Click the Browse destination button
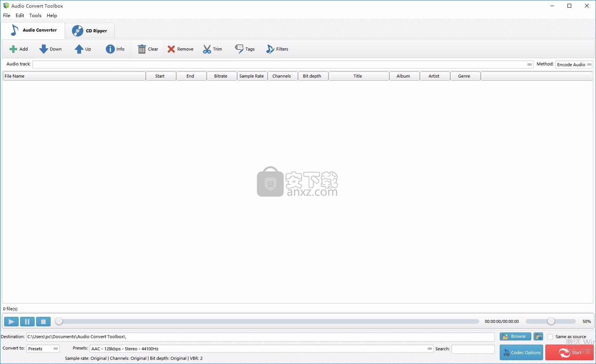Screen dimensions: 596x364 pyautogui.click(x=515, y=337)
